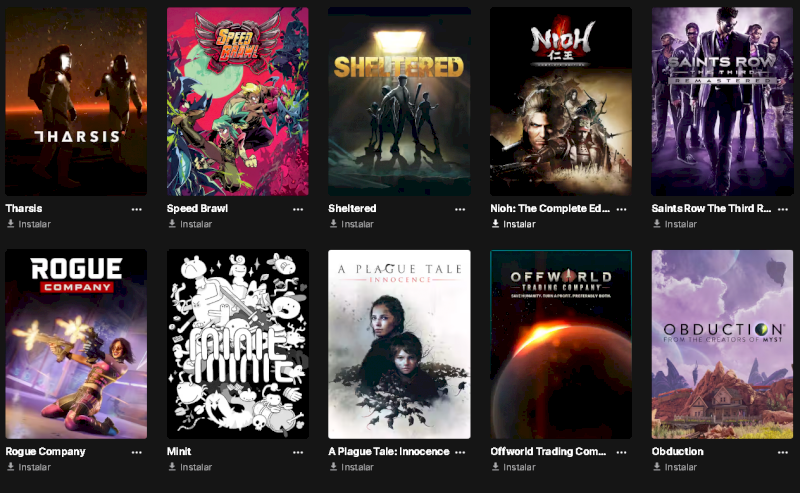The width and height of the screenshot is (800, 493).
Task: Open the three-dot options for Speed Brawl
Action: coord(298,209)
